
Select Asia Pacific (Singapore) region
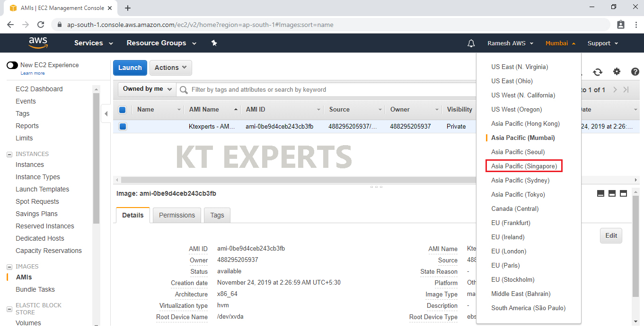pos(524,166)
